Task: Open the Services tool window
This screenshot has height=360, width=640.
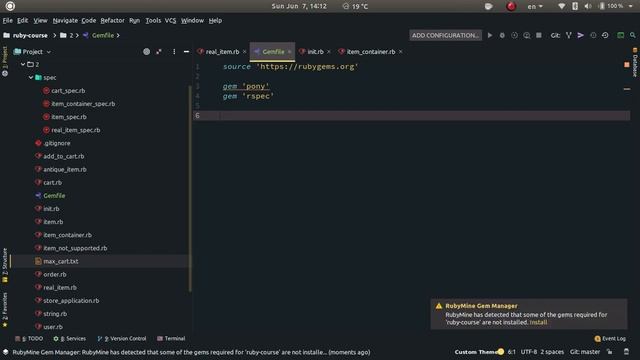Action: click(x=70, y=339)
